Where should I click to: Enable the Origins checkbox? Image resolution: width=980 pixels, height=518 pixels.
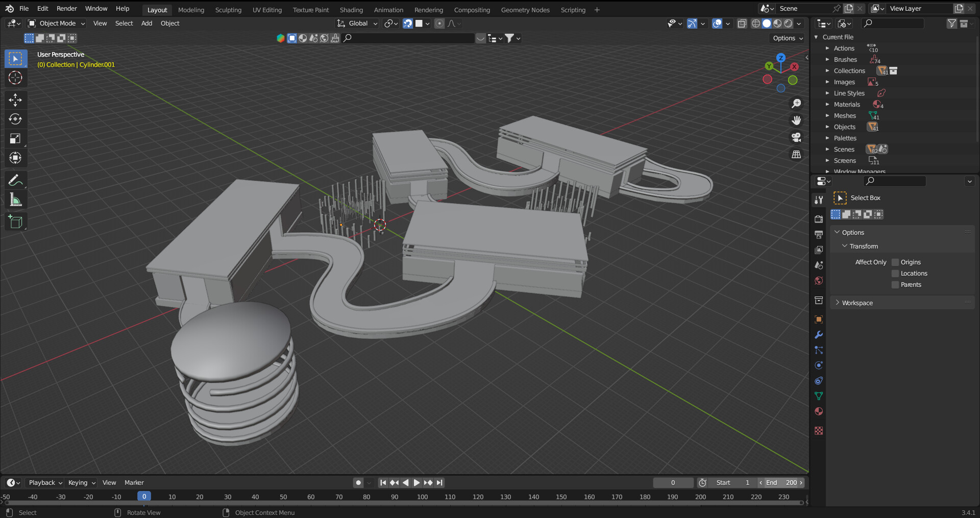point(895,262)
